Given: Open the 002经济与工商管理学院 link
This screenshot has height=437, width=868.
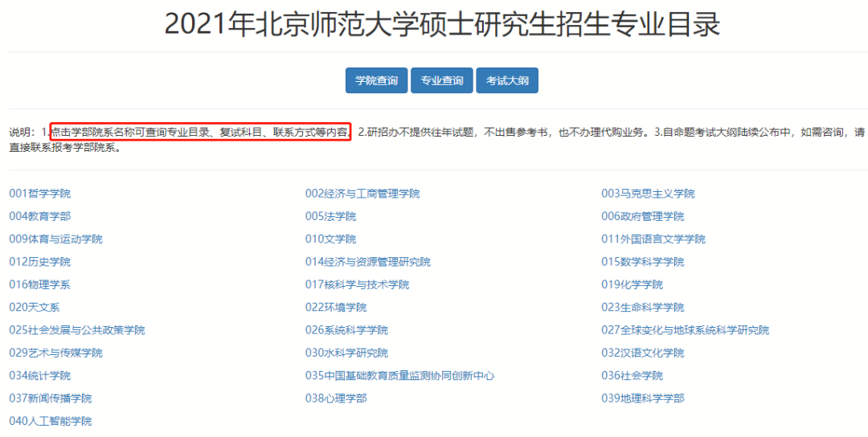Looking at the screenshot, I should click(362, 194).
